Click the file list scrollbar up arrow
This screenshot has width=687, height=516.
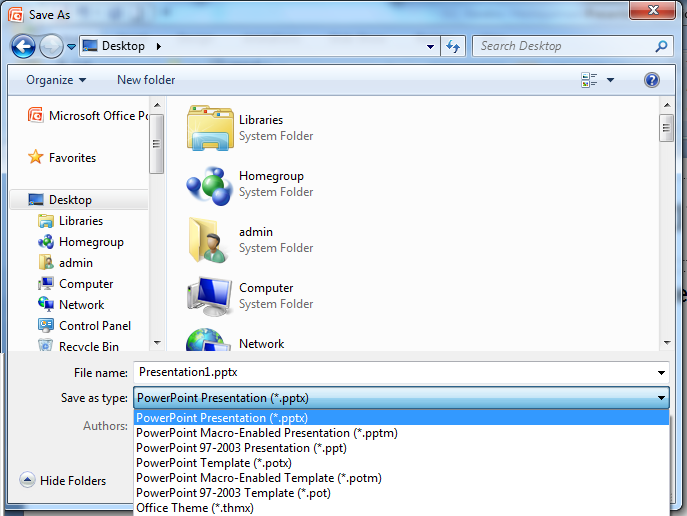[x=667, y=106]
